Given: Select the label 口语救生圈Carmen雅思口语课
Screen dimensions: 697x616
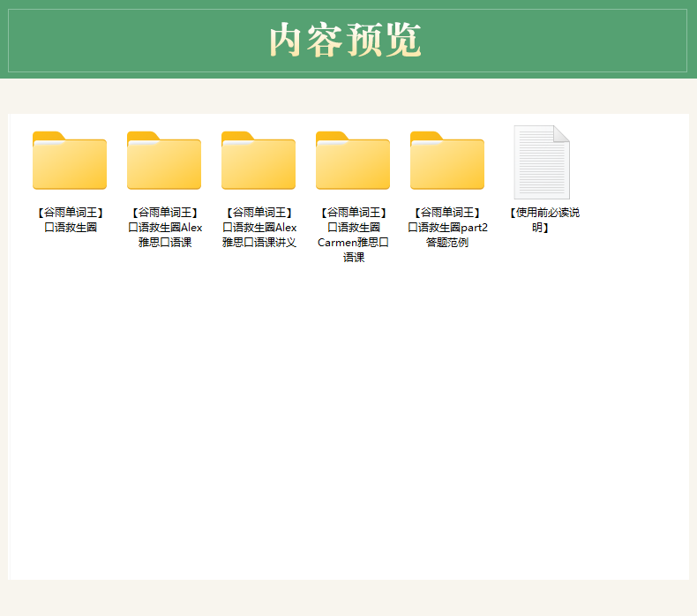Looking at the screenshot, I should pos(354,235).
